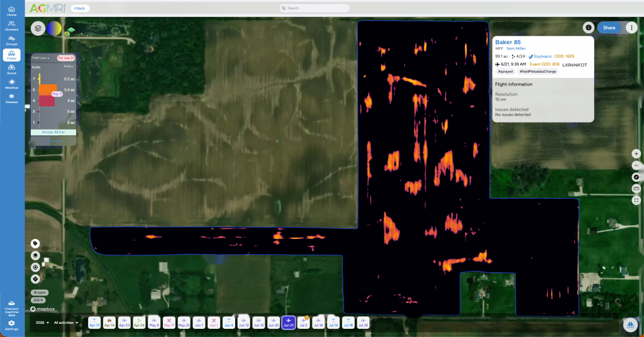Open the Sam Miller grower link

(x=516, y=48)
